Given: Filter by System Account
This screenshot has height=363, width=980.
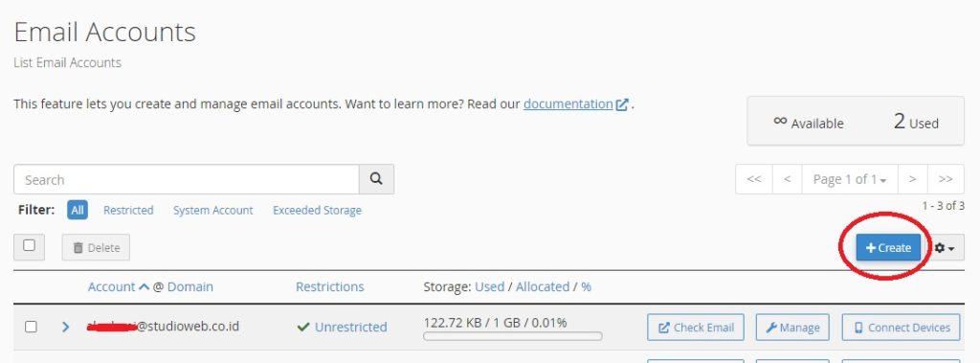Looking at the screenshot, I should click(213, 211).
